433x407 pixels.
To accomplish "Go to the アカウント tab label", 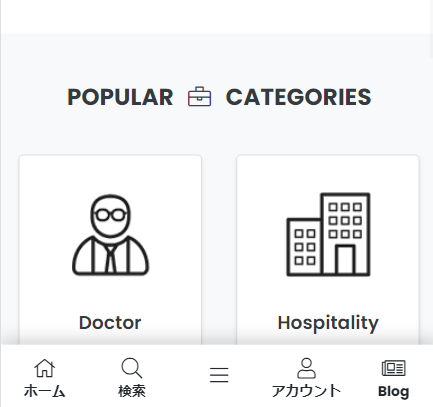I will [x=306, y=391].
